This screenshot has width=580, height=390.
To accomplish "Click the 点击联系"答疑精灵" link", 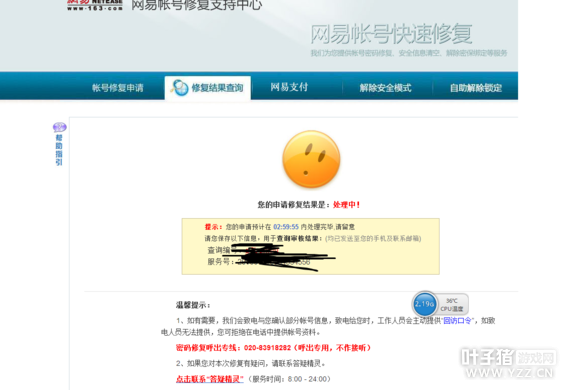I will 210,379.
